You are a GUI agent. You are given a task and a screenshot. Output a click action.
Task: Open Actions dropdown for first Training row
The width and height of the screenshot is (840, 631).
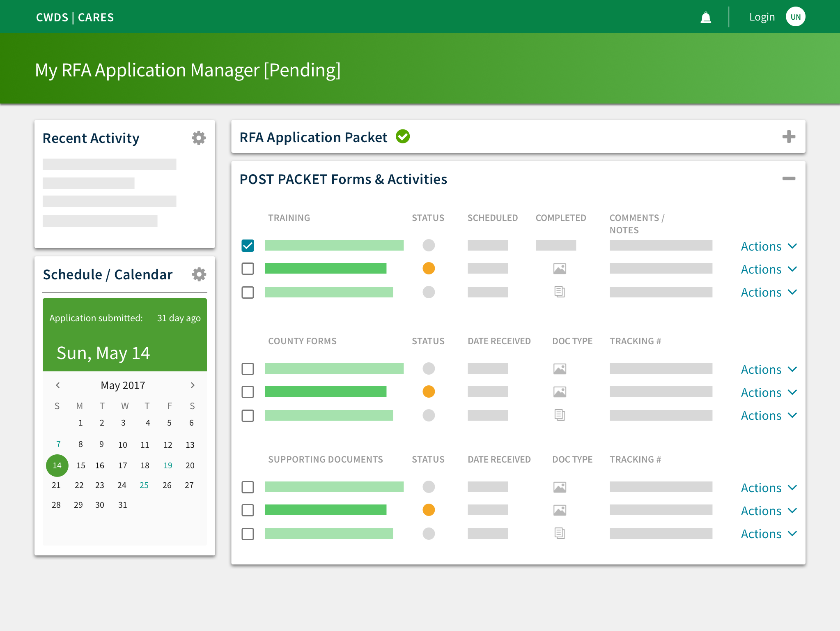(769, 246)
